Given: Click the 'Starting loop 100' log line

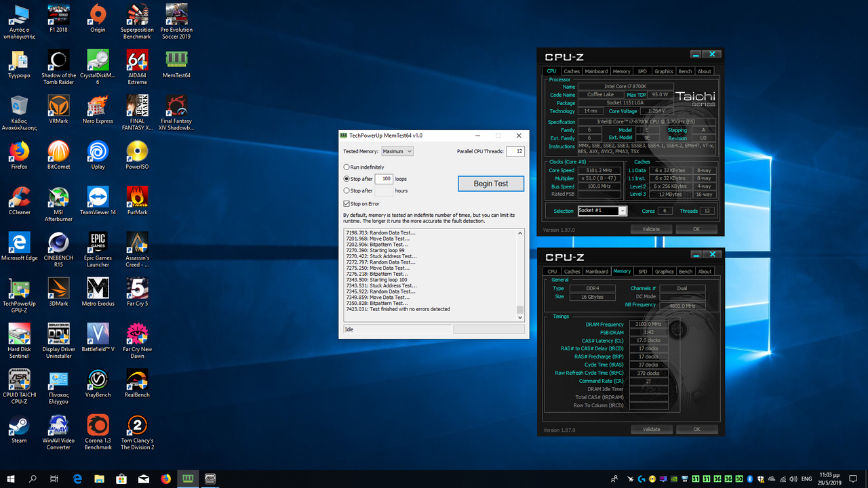Looking at the screenshot, I should click(376, 279).
